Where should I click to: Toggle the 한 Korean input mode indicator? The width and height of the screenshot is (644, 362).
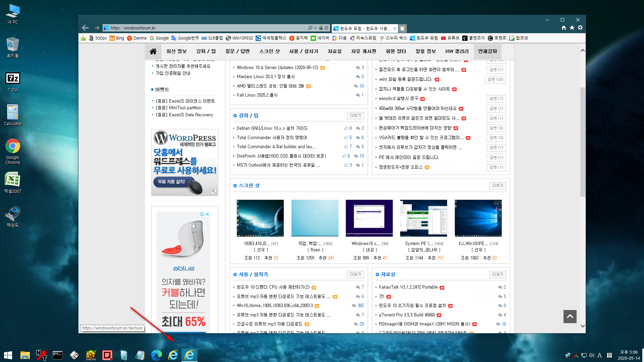(609, 355)
